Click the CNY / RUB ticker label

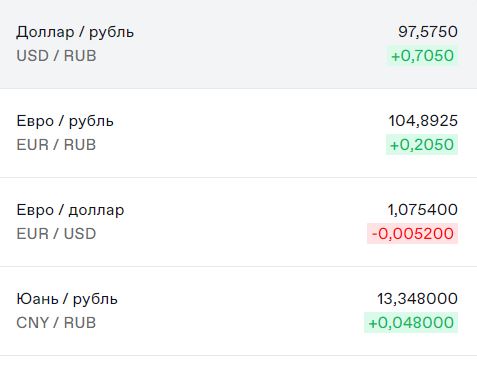tap(56, 323)
